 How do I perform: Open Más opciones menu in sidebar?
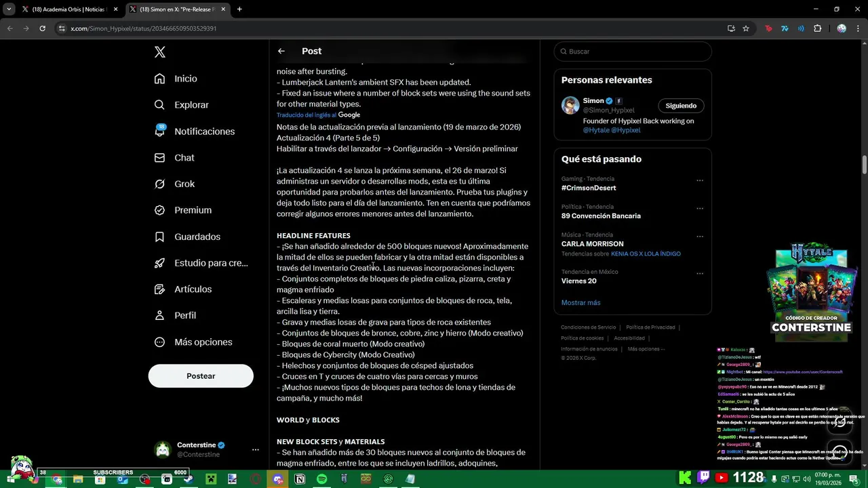click(x=193, y=342)
